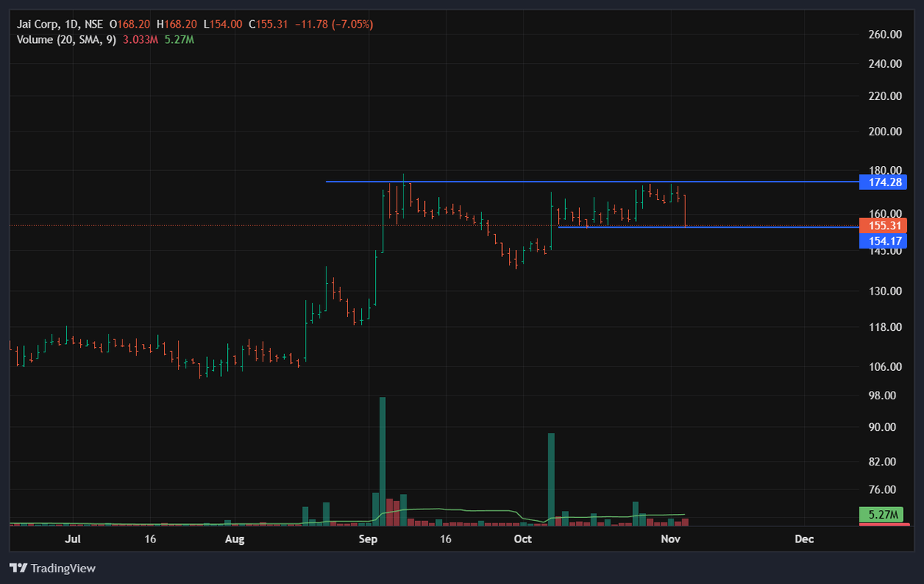The height and width of the screenshot is (584, 924).
Task: Click the 240.00 price axis label
Action: click(885, 65)
